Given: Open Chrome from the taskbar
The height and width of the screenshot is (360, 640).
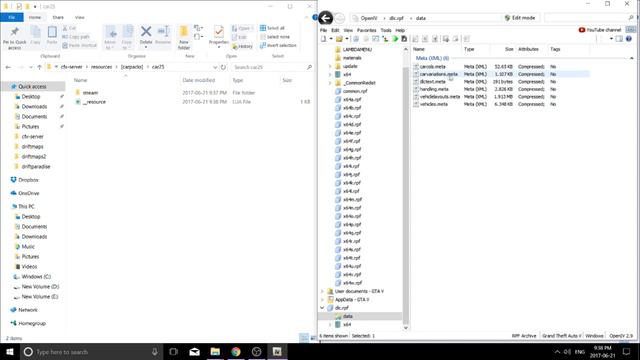Looking at the screenshot, I should point(236,351).
